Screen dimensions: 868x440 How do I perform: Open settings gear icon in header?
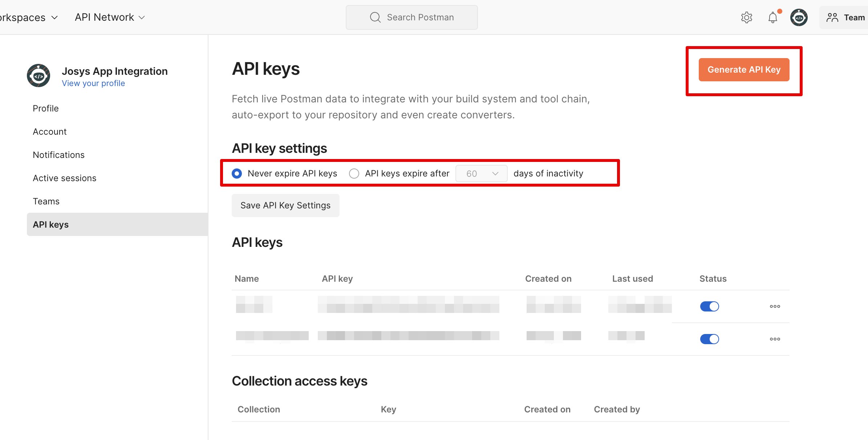coord(746,17)
